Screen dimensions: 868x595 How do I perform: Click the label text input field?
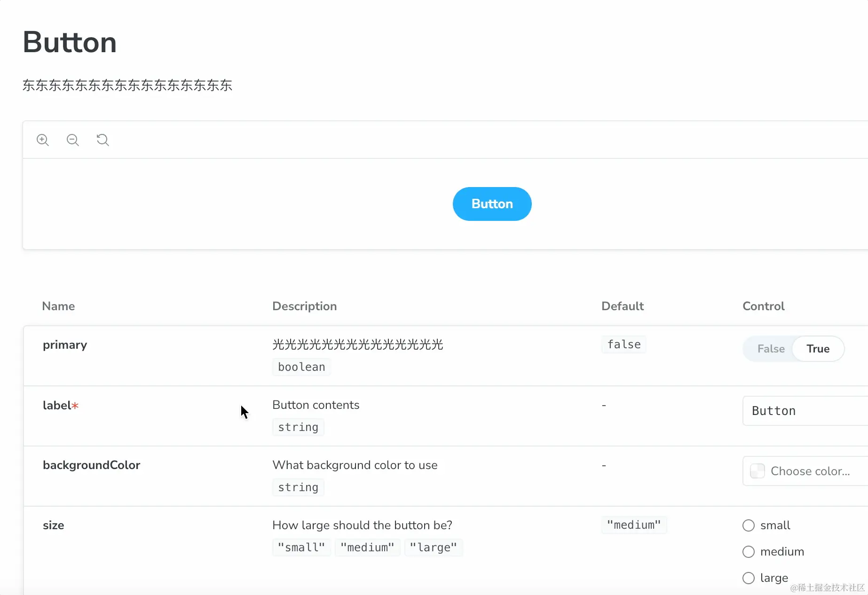coord(805,411)
